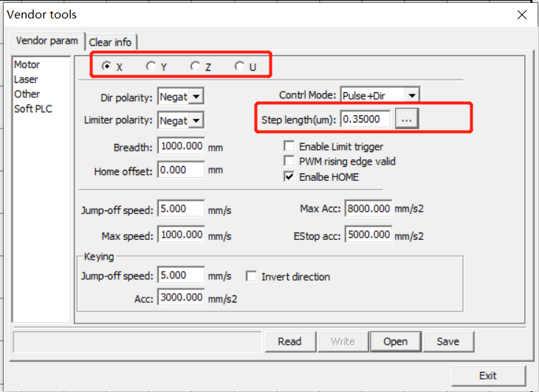Switch to the Clear info tab
539x392 pixels.
tap(110, 42)
